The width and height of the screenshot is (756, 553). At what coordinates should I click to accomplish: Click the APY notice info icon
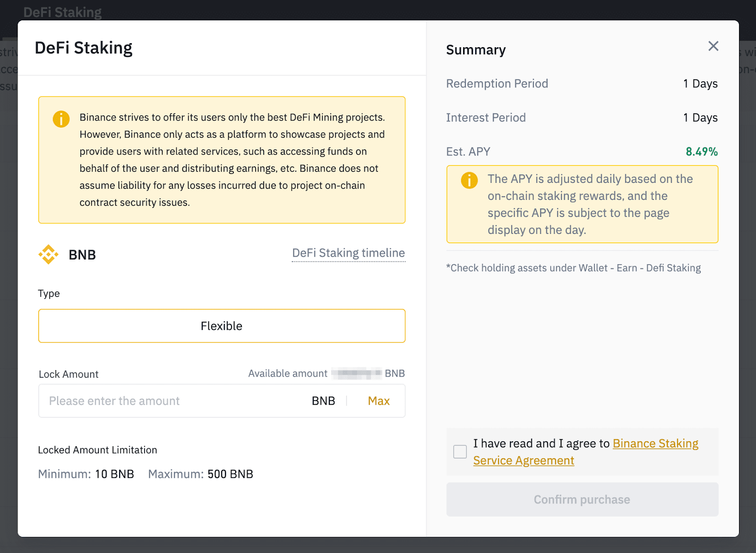coord(469,181)
